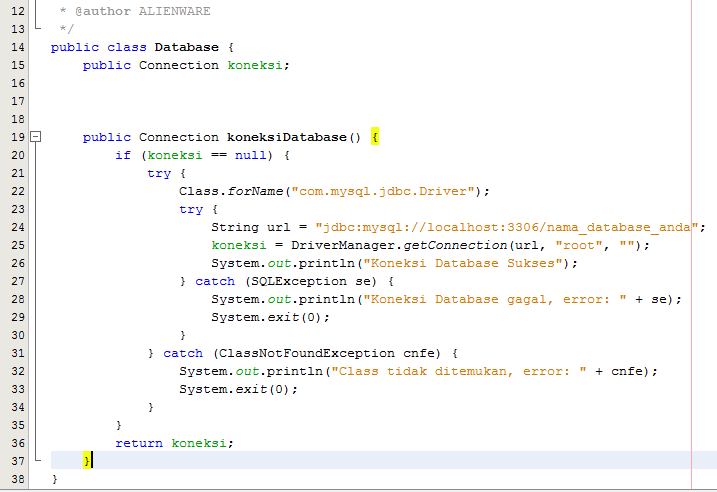Image resolution: width=717 pixels, height=492 pixels.
Task: Click the getConnection method call
Action: 455,245
